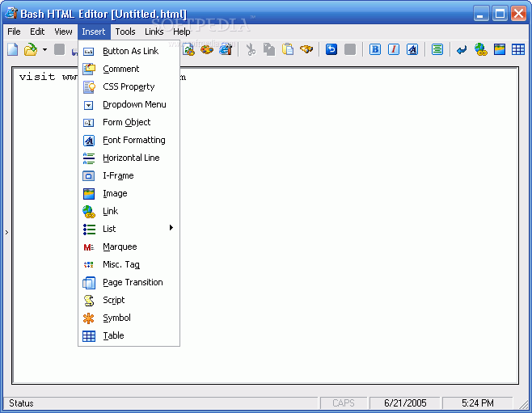
Task: Click the blue Undo arrow icon
Action: pyautogui.click(x=331, y=49)
